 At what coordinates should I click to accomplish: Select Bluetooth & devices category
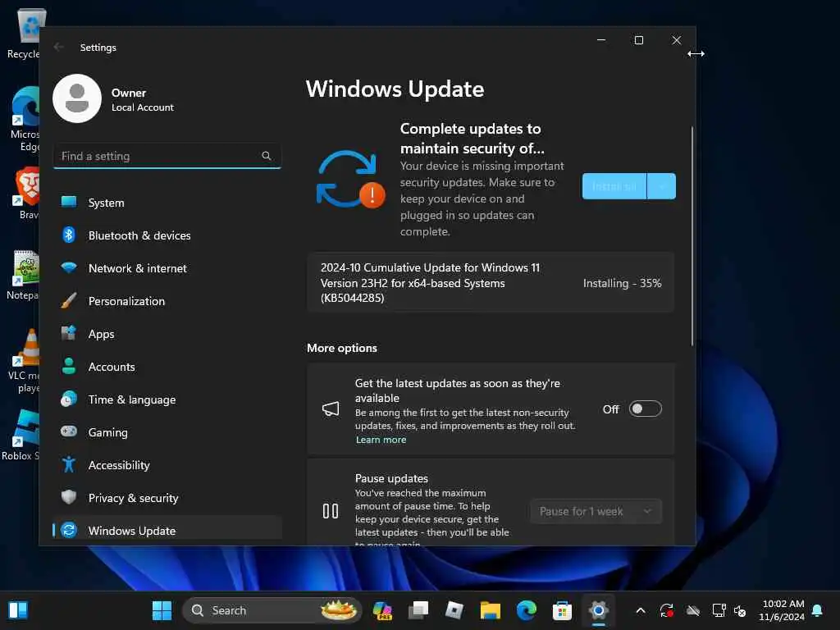click(x=167, y=235)
